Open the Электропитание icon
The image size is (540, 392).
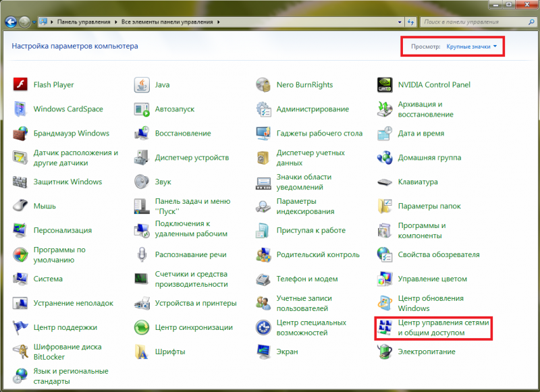[x=385, y=352]
